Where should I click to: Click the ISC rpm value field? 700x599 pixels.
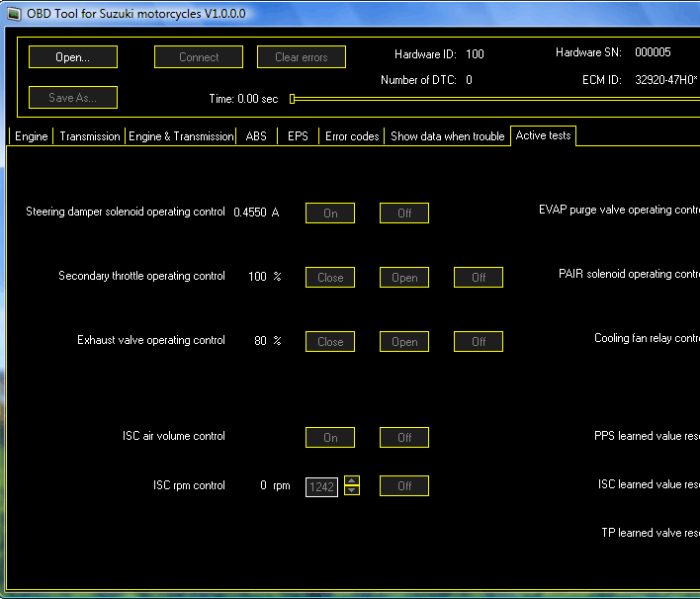tap(321, 487)
